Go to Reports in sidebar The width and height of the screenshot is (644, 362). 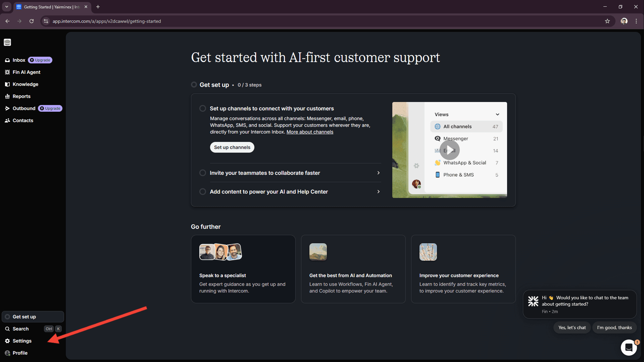(21, 96)
